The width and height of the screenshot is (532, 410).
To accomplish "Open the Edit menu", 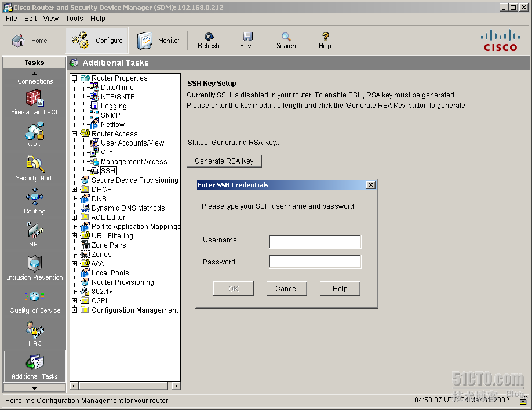I will pos(31,19).
